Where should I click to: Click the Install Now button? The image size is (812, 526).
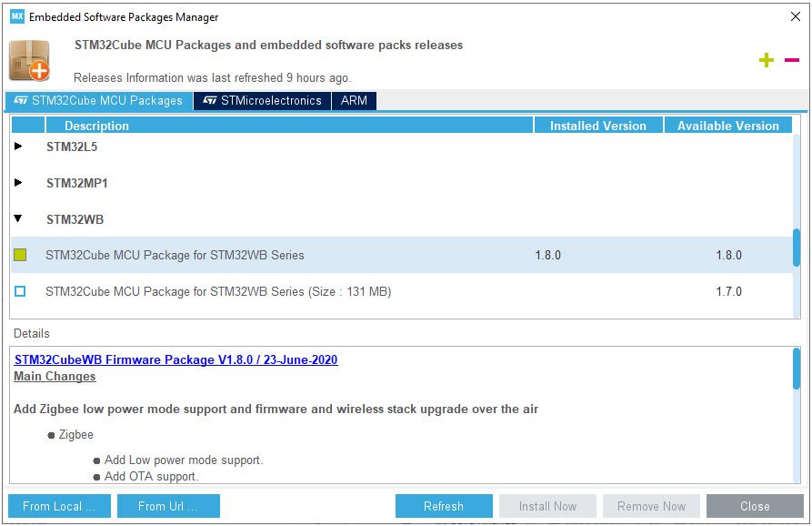(x=547, y=506)
